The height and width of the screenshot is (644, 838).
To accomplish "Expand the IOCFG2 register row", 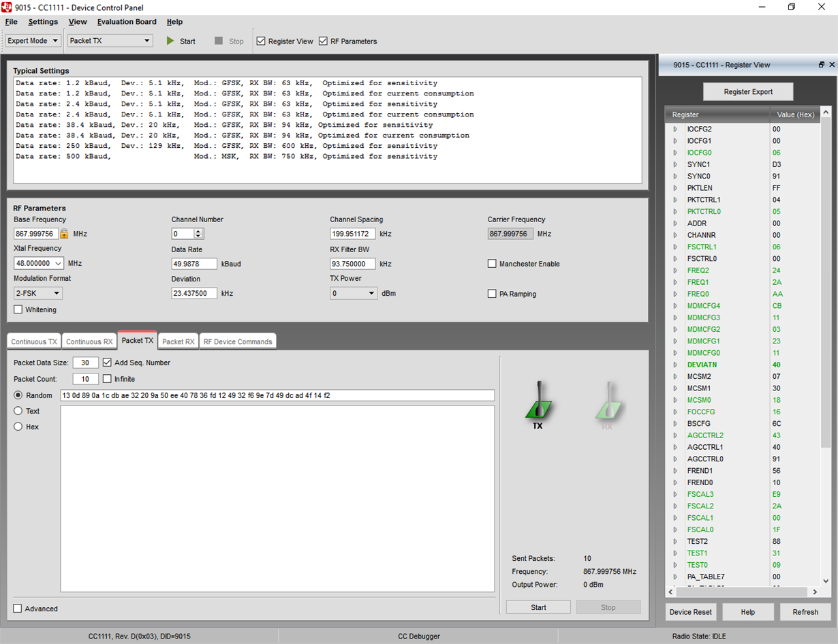I will point(675,129).
